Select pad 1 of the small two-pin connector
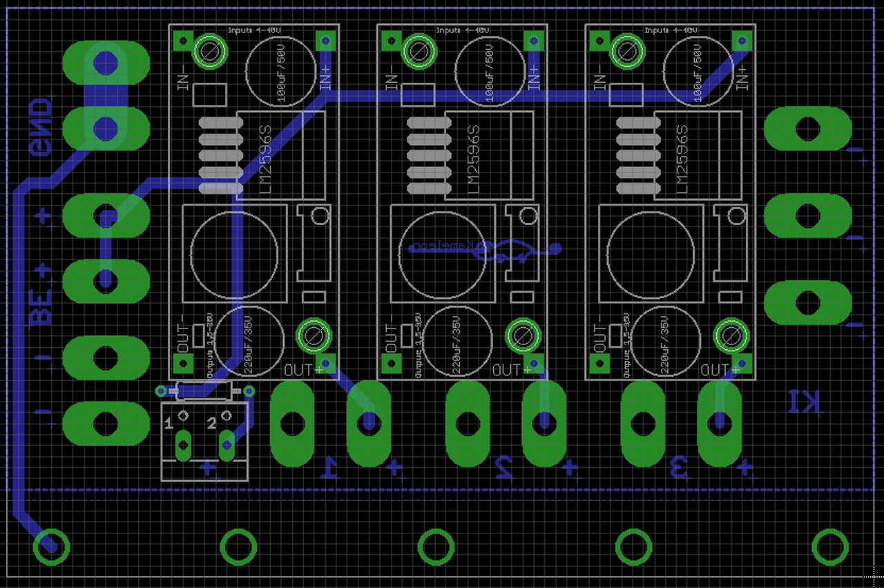The width and height of the screenshot is (884, 588). (x=183, y=446)
